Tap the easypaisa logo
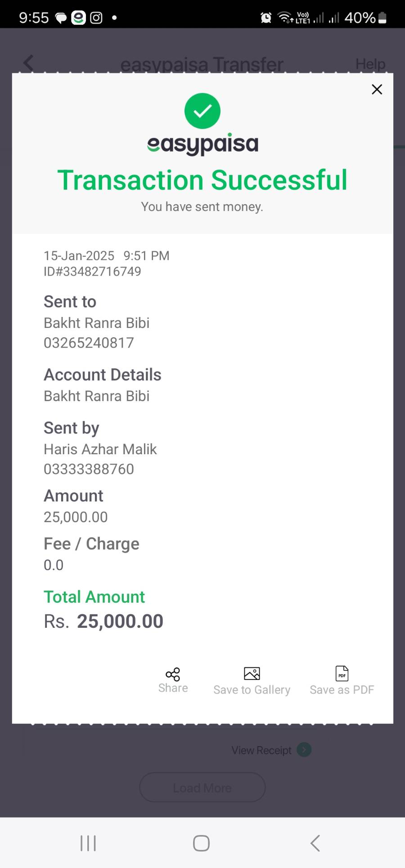The height and width of the screenshot is (868, 405). (202, 144)
